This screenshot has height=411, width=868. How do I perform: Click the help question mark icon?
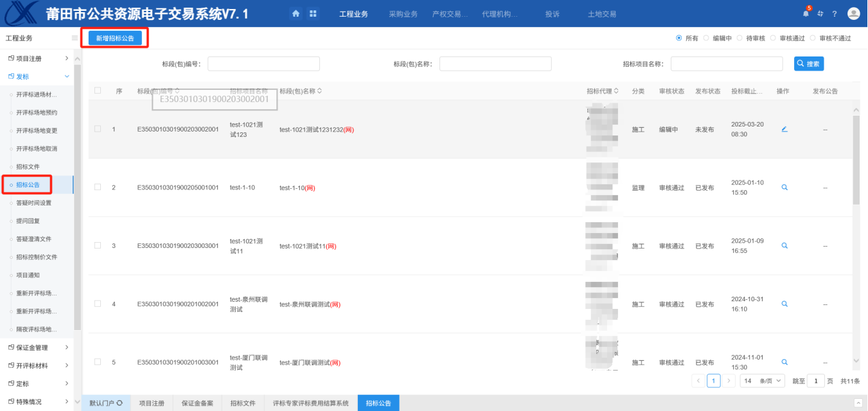[835, 13]
